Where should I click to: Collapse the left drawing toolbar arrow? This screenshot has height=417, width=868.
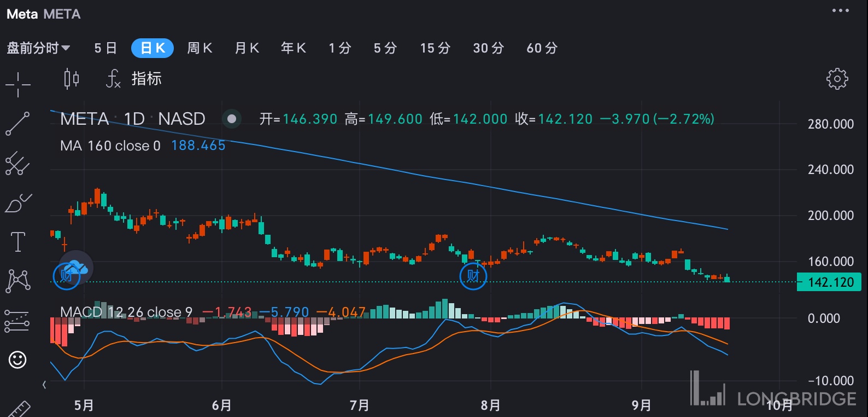pyautogui.click(x=44, y=385)
